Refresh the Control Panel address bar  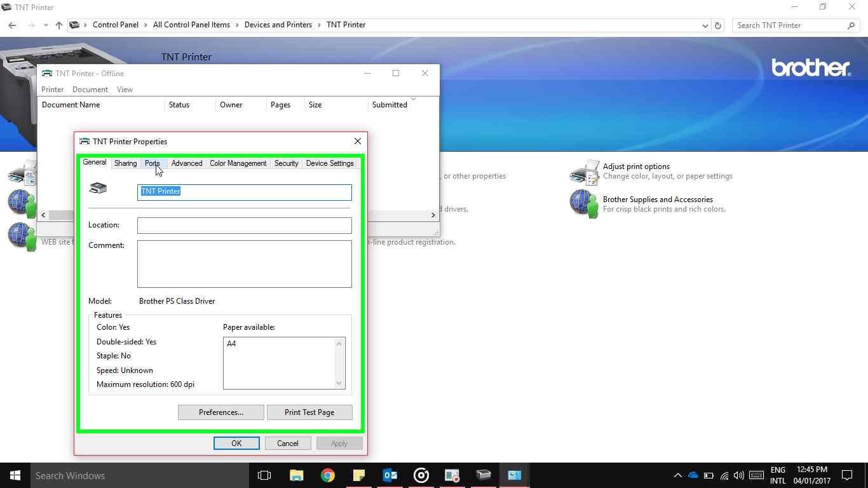tap(718, 25)
